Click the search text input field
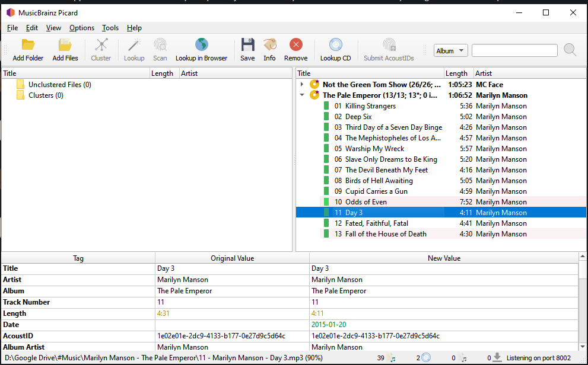Screen dimensions: 588x365 (514, 50)
